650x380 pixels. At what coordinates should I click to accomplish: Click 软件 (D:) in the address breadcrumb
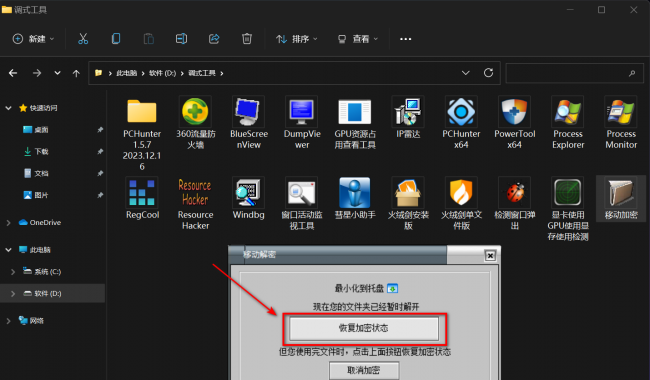[162, 73]
